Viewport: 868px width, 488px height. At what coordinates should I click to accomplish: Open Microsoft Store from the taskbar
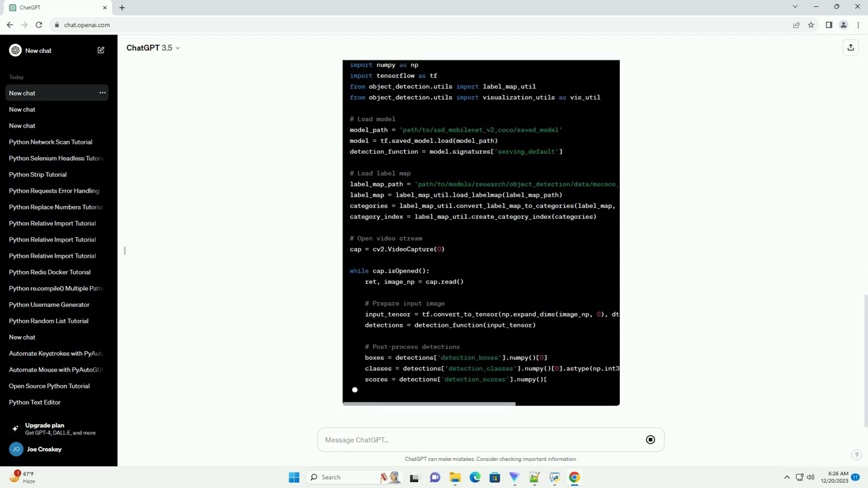(x=494, y=477)
